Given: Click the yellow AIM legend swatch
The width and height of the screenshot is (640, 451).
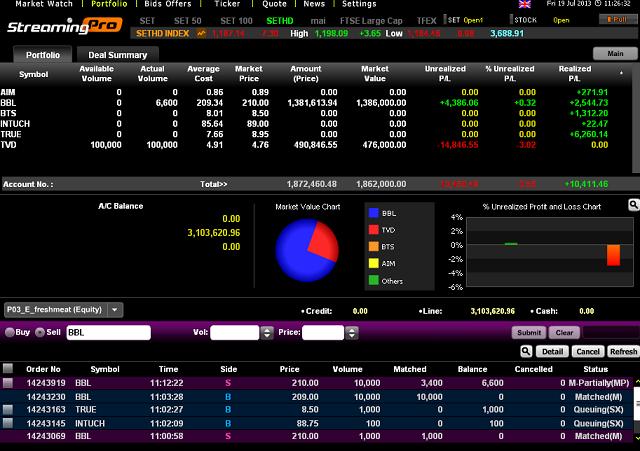Looking at the screenshot, I should (373, 263).
